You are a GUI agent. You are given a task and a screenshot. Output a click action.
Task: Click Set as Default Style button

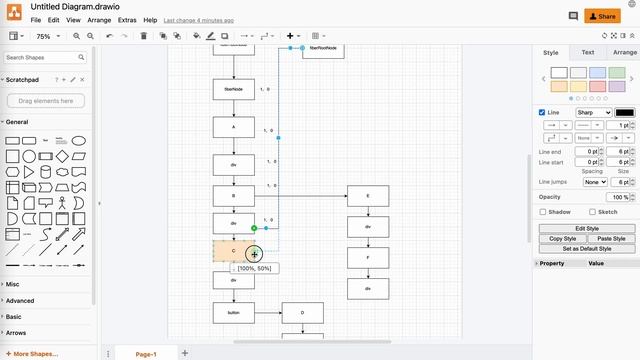[x=587, y=249]
